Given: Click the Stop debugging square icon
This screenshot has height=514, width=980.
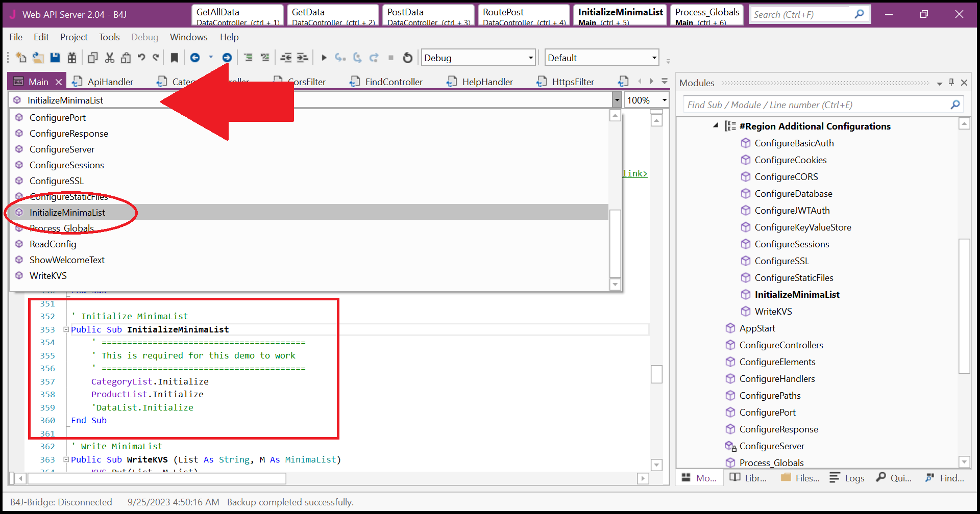Looking at the screenshot, I should tap(391, 58).
